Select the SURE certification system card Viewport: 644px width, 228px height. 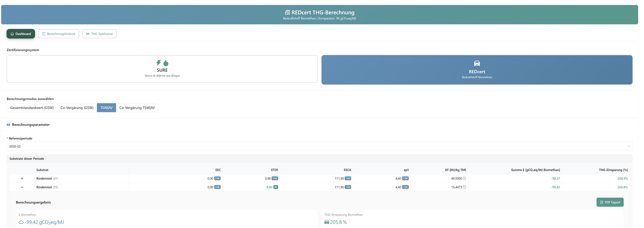162,69
